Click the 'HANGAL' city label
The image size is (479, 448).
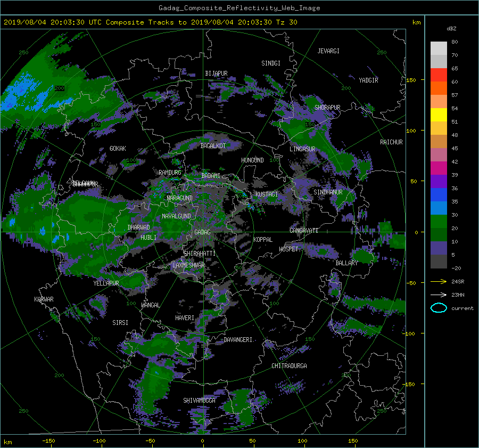150,305
